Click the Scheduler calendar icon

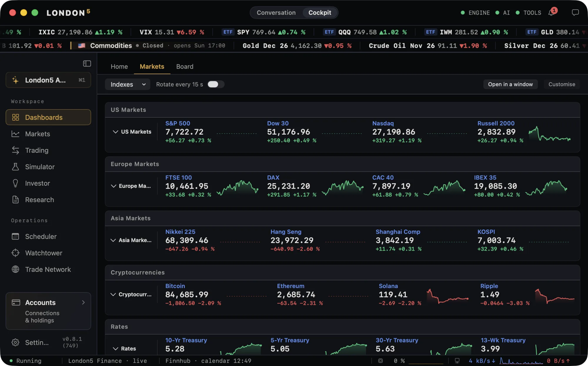click(x=16, y=237)
